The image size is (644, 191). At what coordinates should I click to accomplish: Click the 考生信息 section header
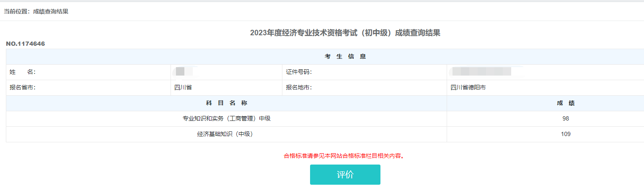pos(345,57)
